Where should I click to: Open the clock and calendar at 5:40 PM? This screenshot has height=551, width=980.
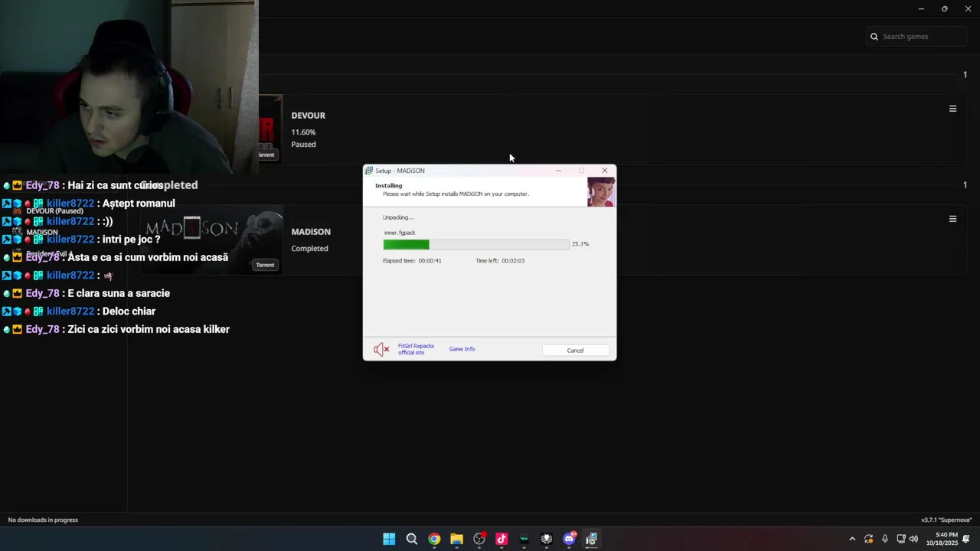pos(942,539)
